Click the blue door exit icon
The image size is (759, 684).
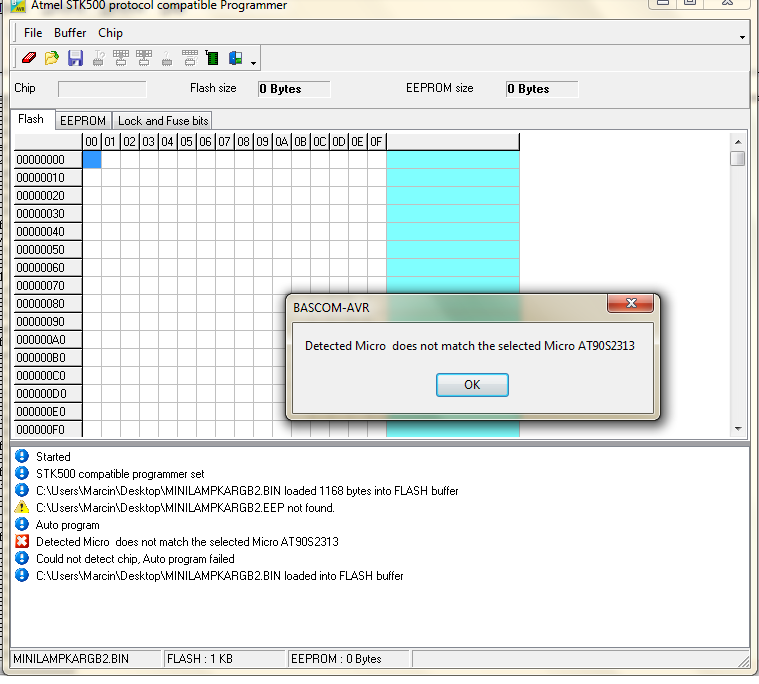[235, 58]
